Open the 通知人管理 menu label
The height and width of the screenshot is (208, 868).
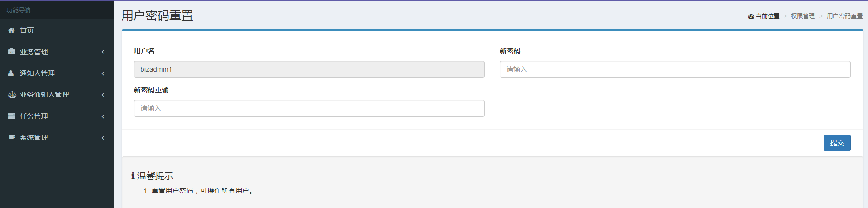click(37, 73)
